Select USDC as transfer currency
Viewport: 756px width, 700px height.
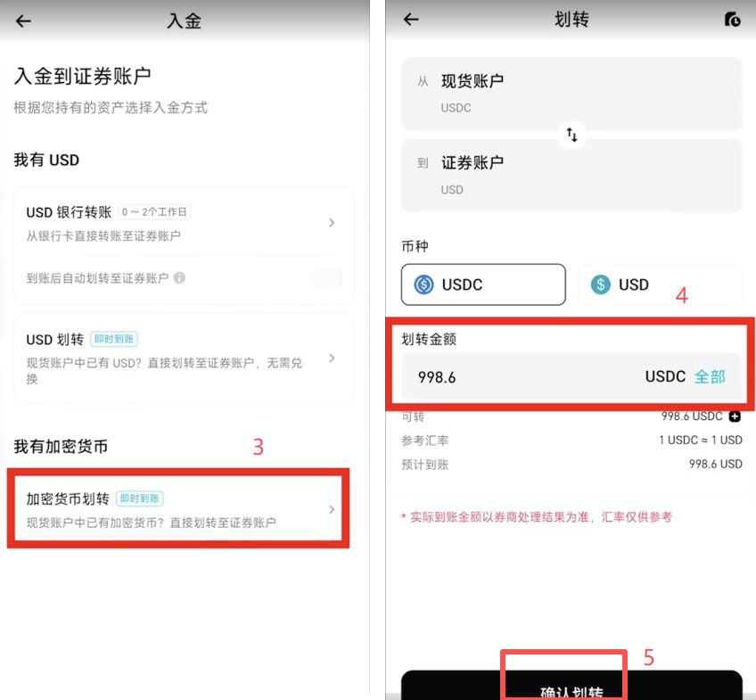click(483, 284)
